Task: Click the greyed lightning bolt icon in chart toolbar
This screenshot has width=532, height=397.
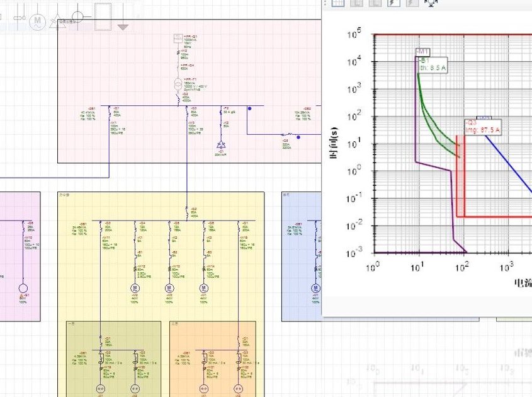Action: (x=412, y=3)
